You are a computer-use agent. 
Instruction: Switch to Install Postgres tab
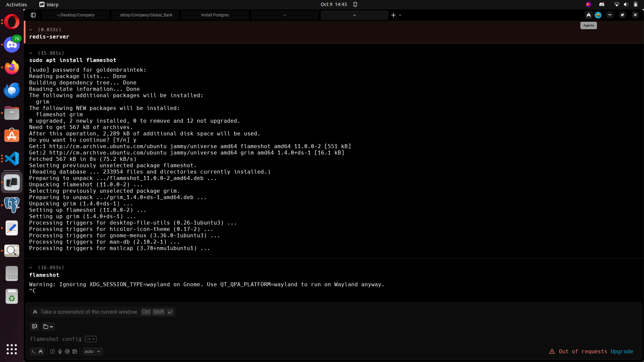click(x=215, y=15)
